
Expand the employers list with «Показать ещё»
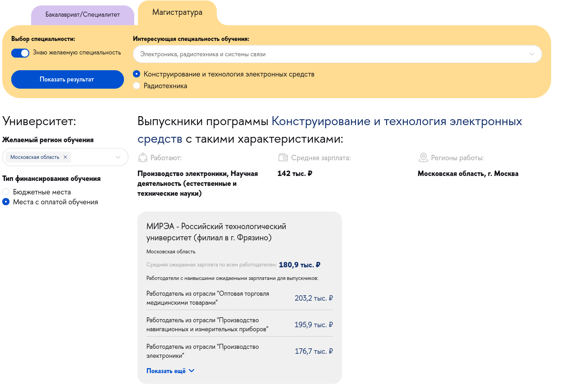[166, 370]
